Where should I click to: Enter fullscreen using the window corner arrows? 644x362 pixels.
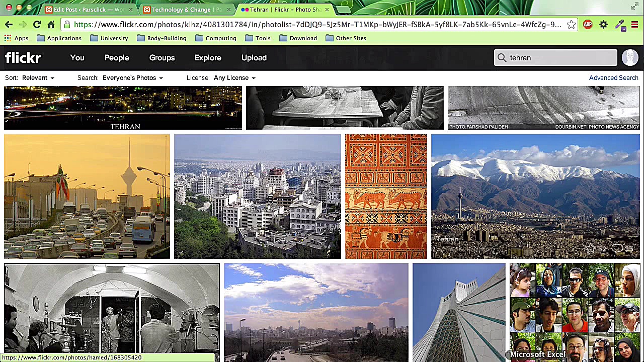(x=634, y=6)
